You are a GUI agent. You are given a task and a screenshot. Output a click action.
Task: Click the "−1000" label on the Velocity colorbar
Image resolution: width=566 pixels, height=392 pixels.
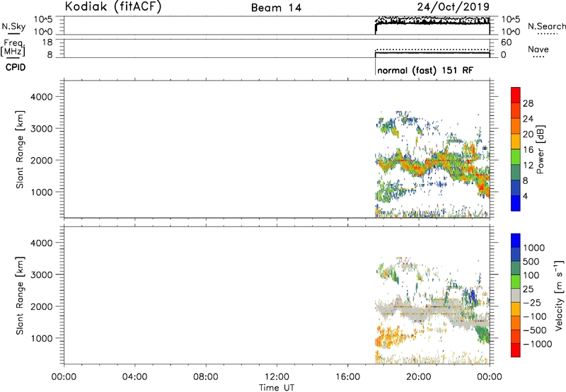point(537,344)
